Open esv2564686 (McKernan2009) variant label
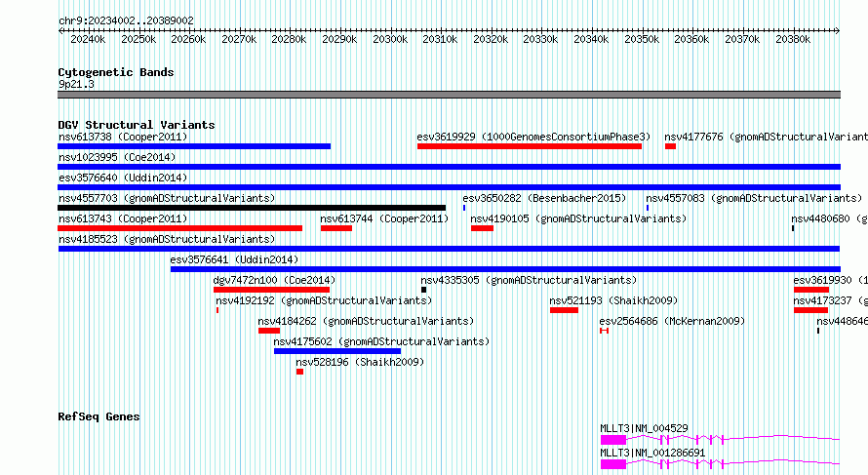 pyautogui.click(x=672, y=321)
